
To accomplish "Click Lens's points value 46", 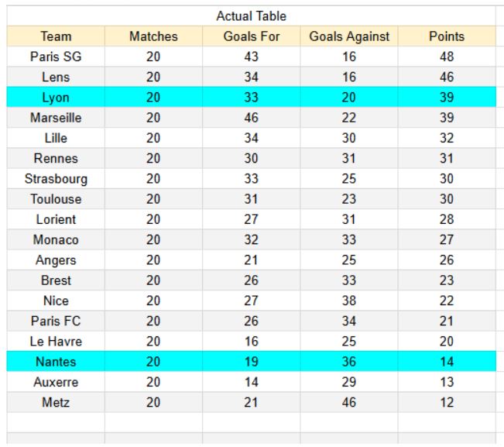I will (x=447, y=77).
